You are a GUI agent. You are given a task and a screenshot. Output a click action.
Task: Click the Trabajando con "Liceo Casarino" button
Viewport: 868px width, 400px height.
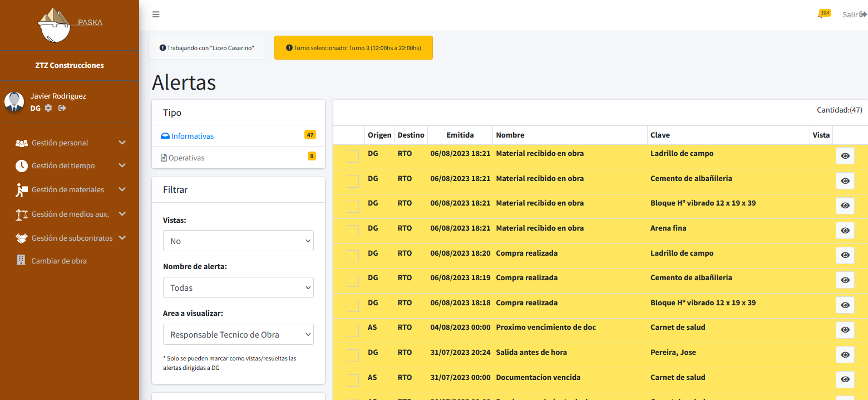(x=207, y=48)
